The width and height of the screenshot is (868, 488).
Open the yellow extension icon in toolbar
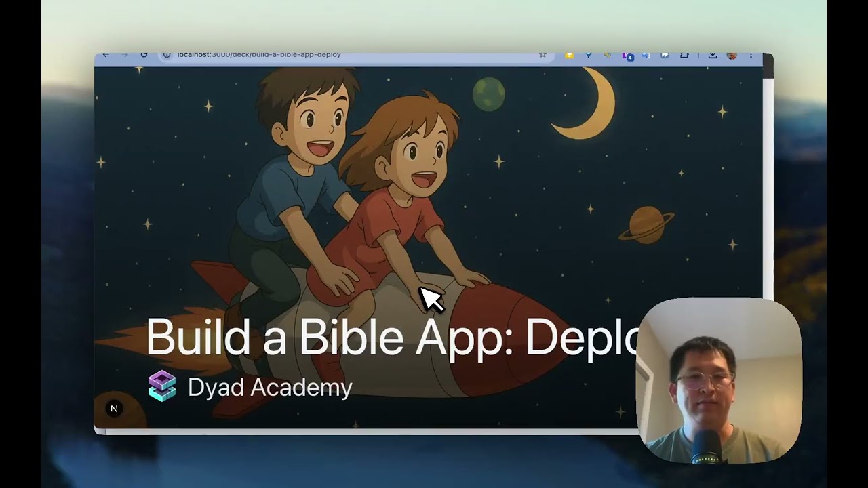(x=569, y=55)
